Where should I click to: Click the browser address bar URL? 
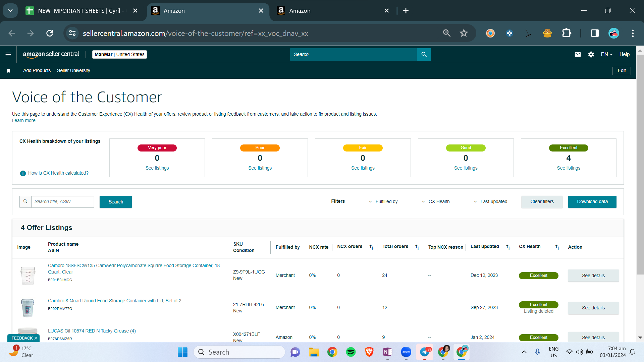coord(195,33)
